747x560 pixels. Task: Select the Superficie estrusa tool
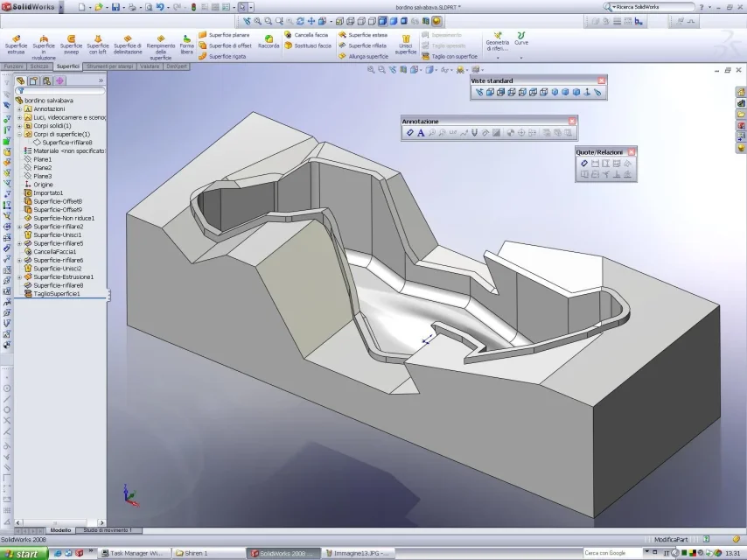(x=16, y=45)
